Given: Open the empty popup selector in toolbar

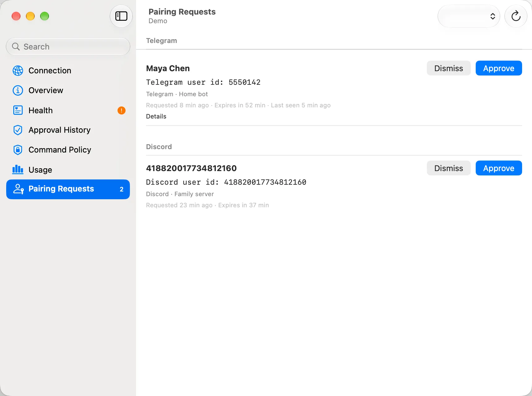Looking at the screenshot, I should coord(469,16).
